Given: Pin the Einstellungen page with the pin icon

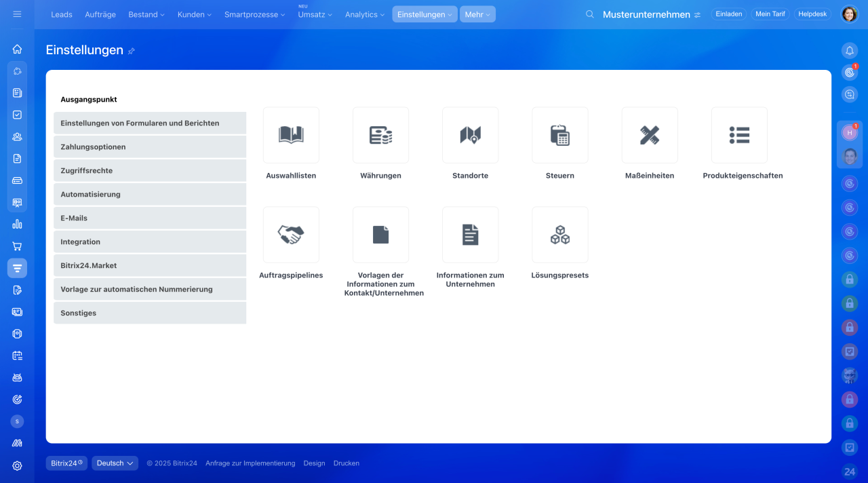Looking at the screenshot, I should click(x=132, y=51).
